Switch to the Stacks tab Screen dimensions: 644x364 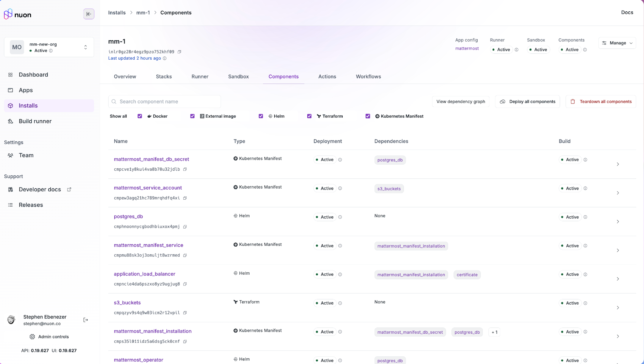click(164, 77)
